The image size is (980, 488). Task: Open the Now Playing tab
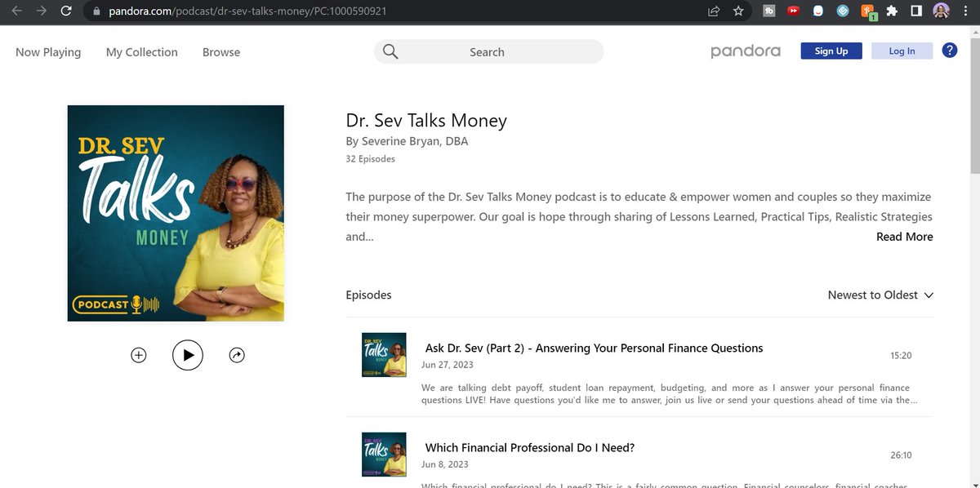click(x=48, y=52)
